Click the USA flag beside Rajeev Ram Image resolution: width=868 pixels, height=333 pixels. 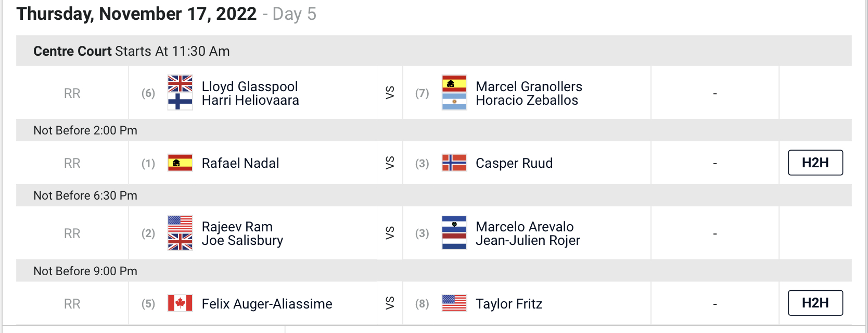point(180,224)
